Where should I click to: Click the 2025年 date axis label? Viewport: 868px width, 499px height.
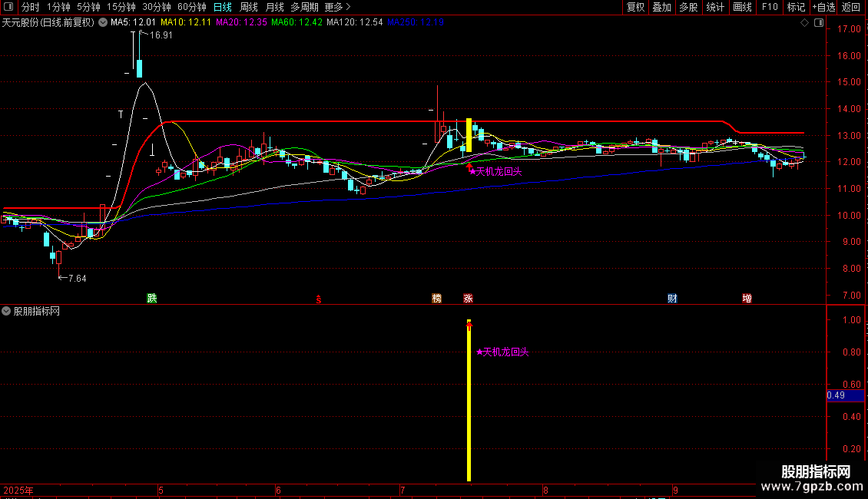[x=18, y=490]
